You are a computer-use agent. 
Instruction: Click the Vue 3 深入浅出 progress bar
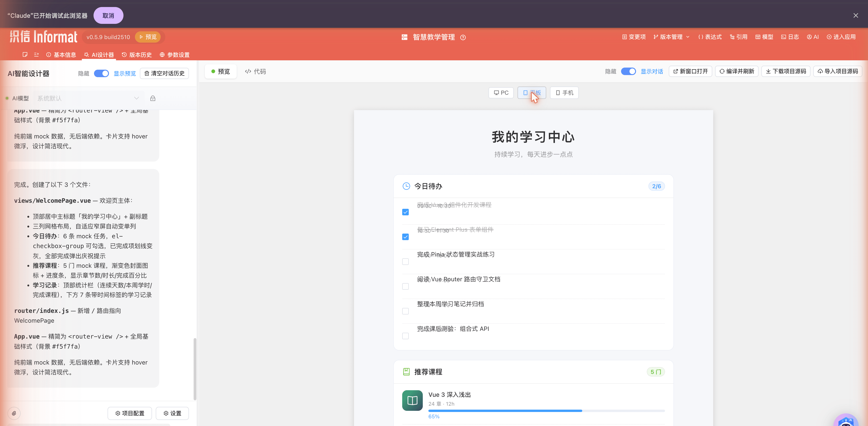pos(546,411)
